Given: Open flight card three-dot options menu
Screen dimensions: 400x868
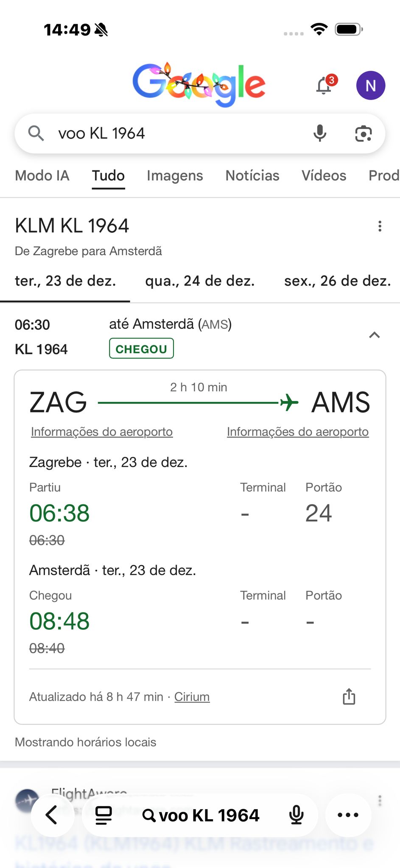Looking at the screenshot, I should [380, 226].
